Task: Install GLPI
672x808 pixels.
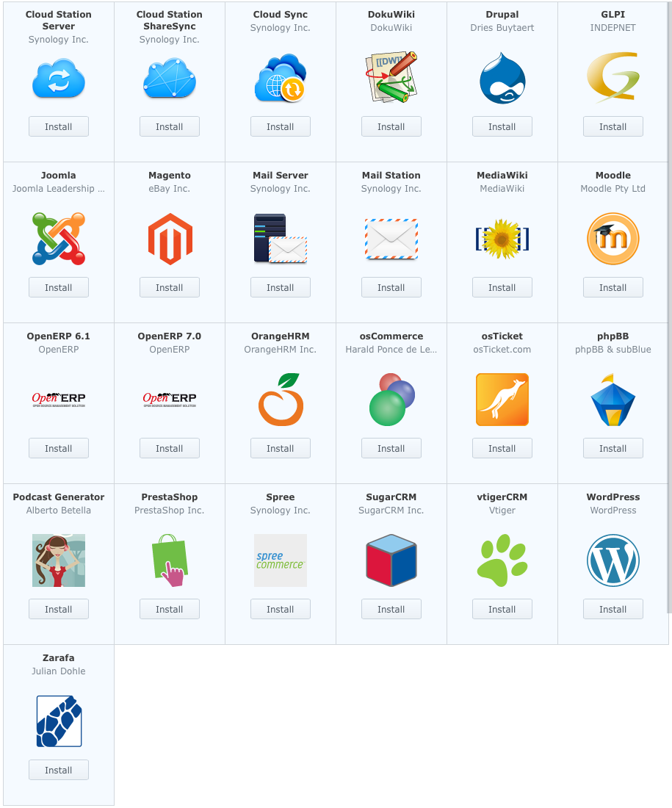Action: 613,127
